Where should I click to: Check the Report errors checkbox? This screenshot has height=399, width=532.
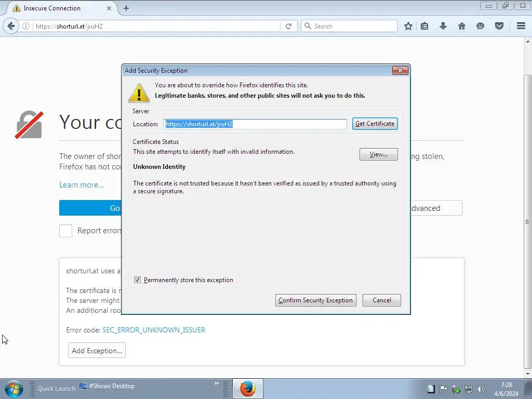pyautogui.click(x=65, y=231)
